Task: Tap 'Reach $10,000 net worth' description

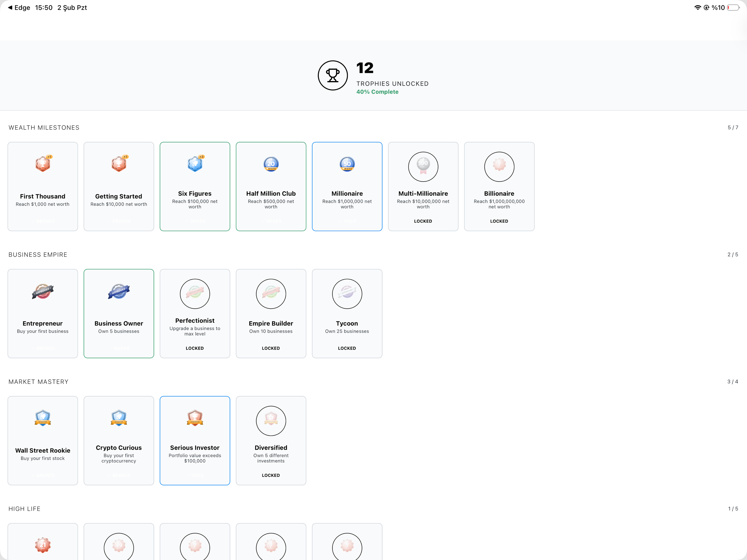Action: (119, 204)
